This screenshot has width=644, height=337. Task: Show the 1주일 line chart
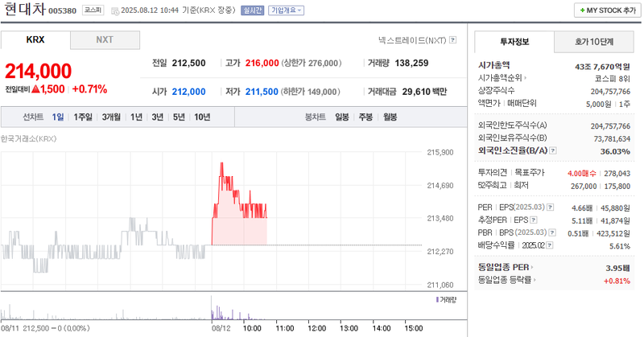point(83,117)
